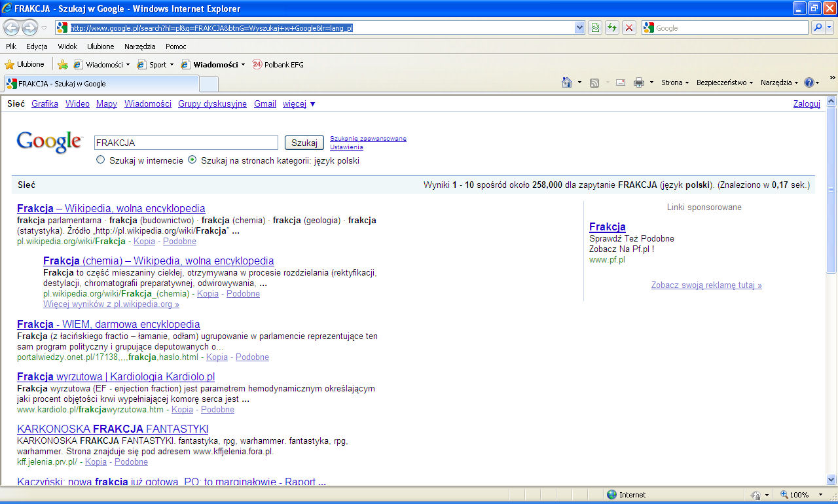
Task: Click the Home page icon
Action: (567, 82)
